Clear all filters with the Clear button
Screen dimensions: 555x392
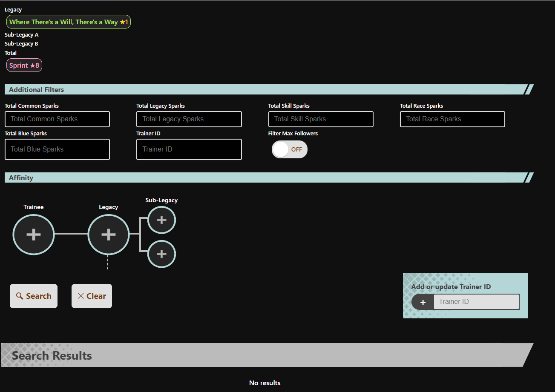click(x=92, y=296)
